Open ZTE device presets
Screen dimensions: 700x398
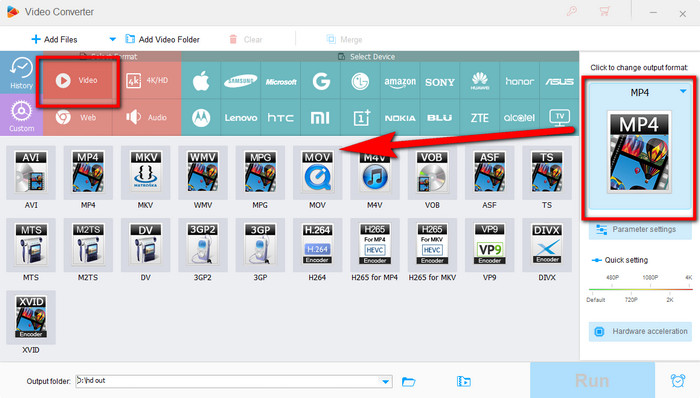coord(480,118)
